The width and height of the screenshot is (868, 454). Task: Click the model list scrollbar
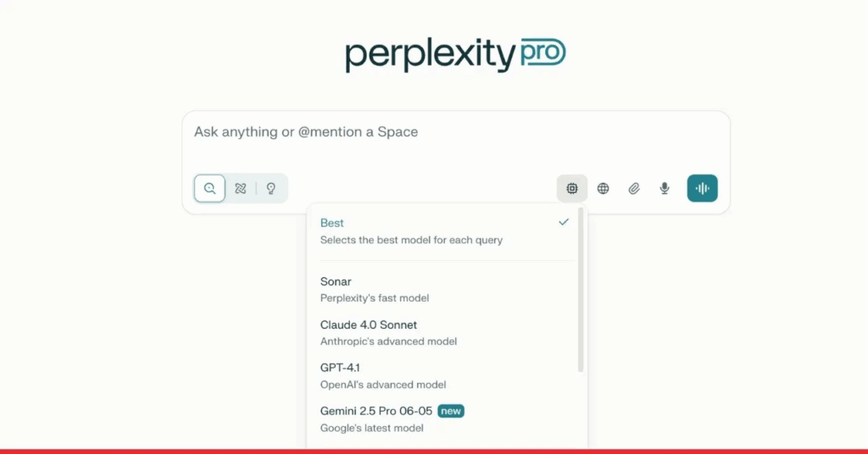tap(581, 288)
